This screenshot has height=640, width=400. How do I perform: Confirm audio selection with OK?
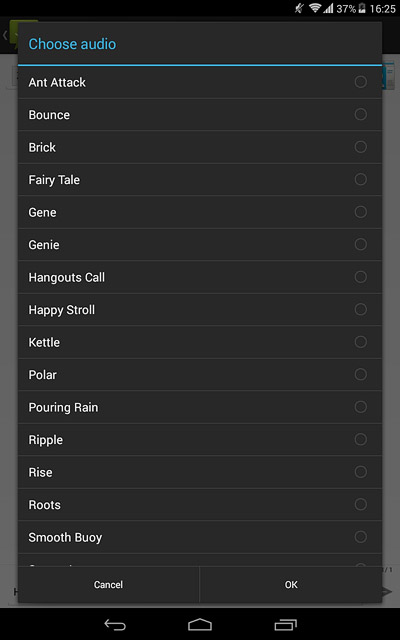(291, 584)
